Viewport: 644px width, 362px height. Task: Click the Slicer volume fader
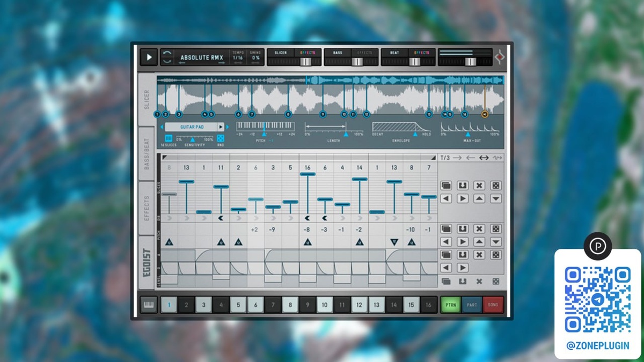tap(305, 62)
